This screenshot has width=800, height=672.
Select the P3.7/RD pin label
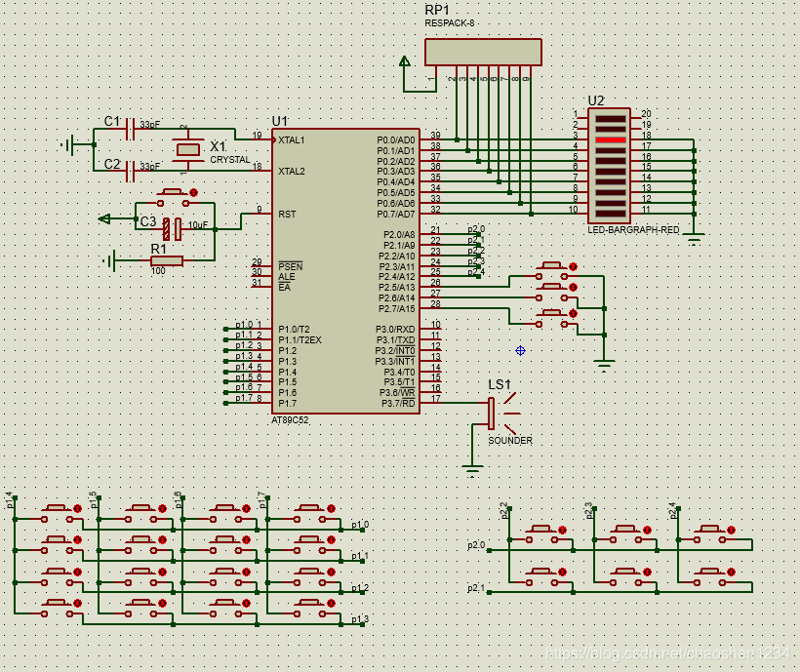point(398,404)
